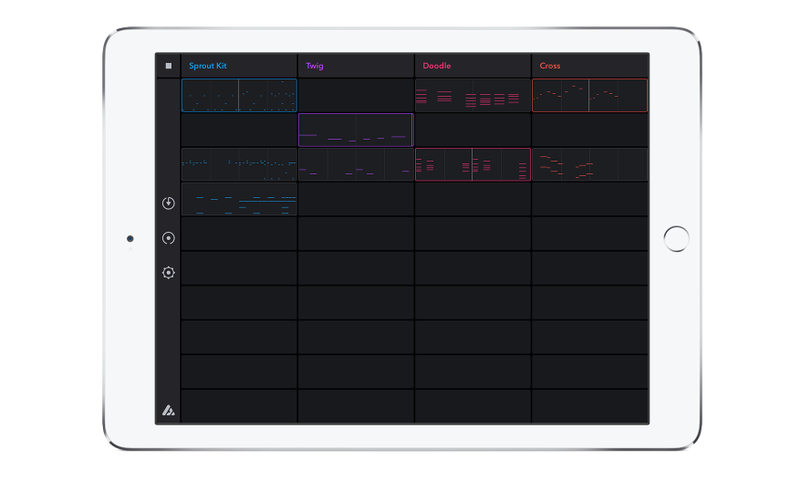Launch the first-row Doodle clip
This screenshot has width=800, height=481.
pos(473,95)
